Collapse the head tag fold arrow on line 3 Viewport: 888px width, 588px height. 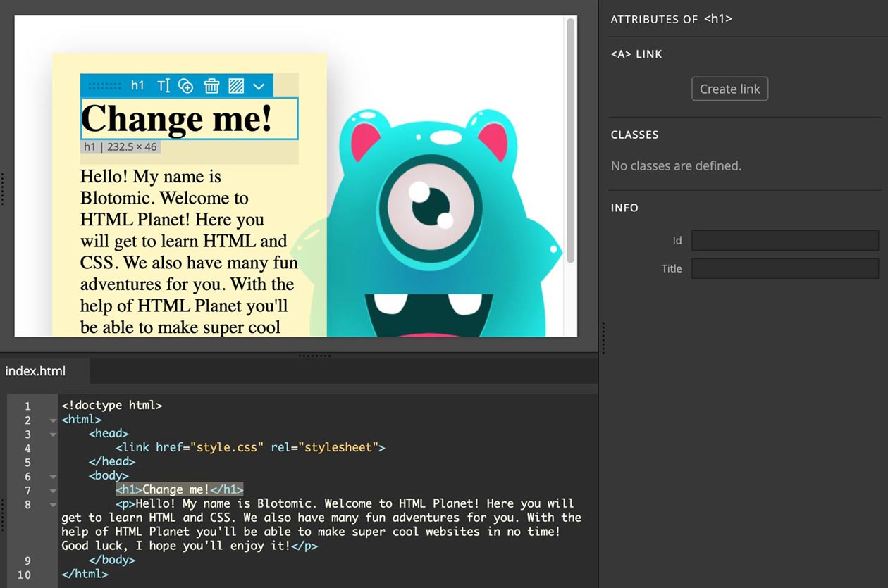[53, 434]
